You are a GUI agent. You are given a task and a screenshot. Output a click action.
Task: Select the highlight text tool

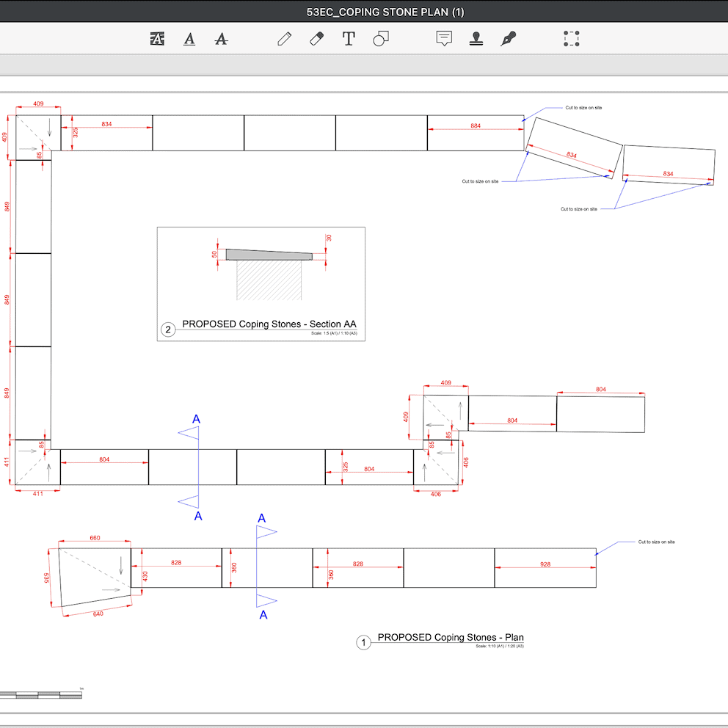click(x=157, y=39)
